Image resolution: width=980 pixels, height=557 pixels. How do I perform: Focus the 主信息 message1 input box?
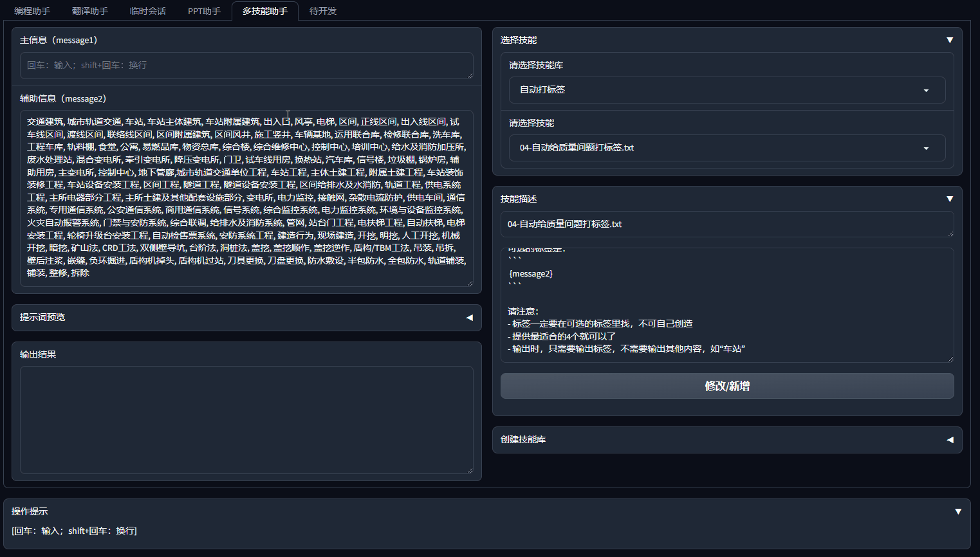[x=246, y=66]
